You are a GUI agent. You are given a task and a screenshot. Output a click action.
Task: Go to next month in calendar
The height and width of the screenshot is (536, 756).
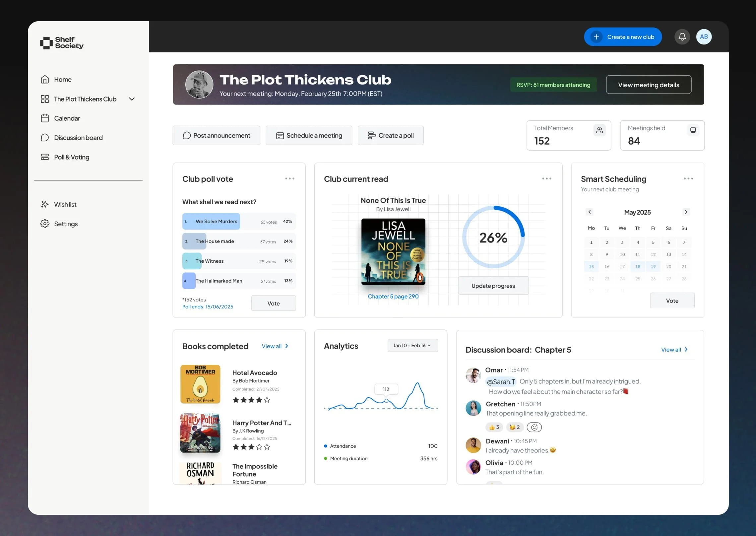[x=686, y=212]
